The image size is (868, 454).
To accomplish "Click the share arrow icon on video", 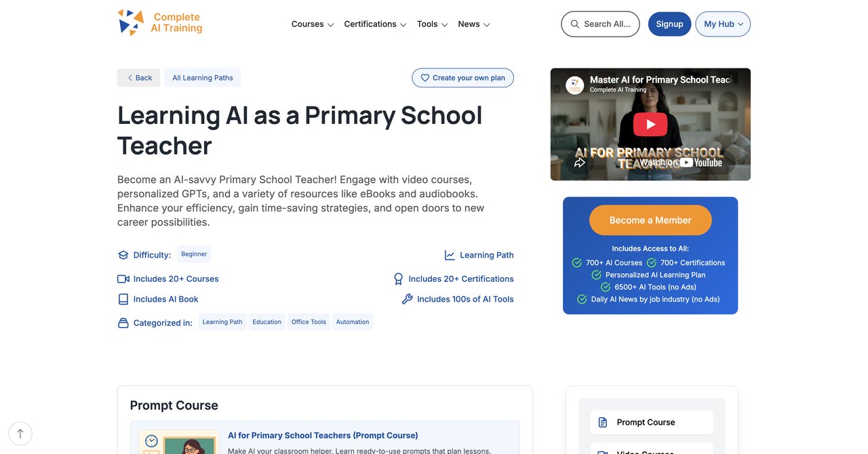I will pyautogui.click(x=580, y=163).
